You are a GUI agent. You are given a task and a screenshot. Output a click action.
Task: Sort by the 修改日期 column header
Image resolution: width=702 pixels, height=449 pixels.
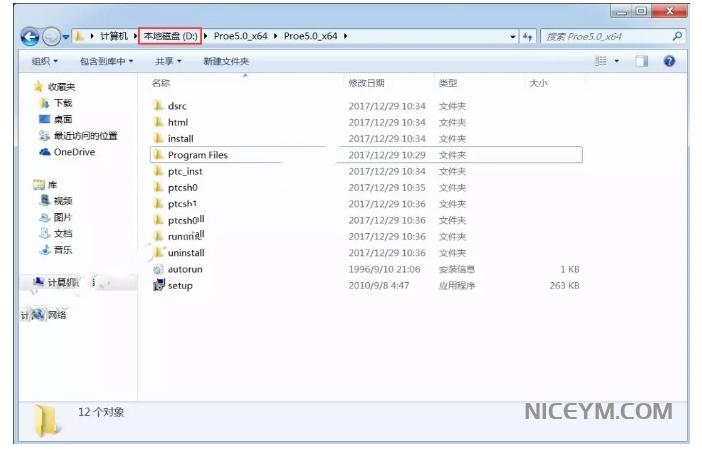click(365, 83)
